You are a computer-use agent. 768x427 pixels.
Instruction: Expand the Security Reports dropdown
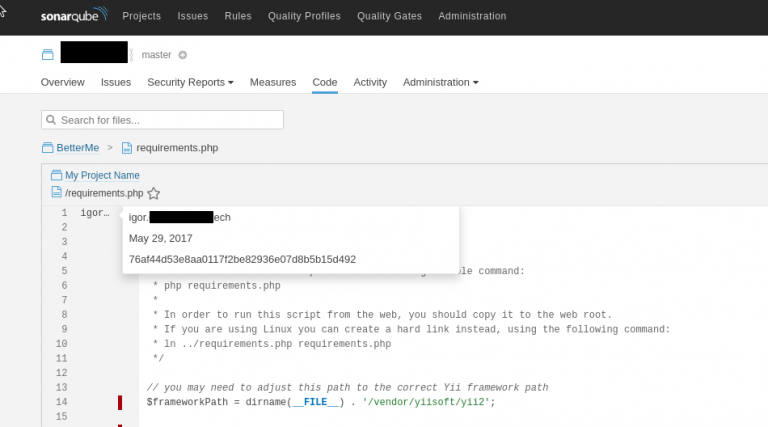(x=190, y=82)
